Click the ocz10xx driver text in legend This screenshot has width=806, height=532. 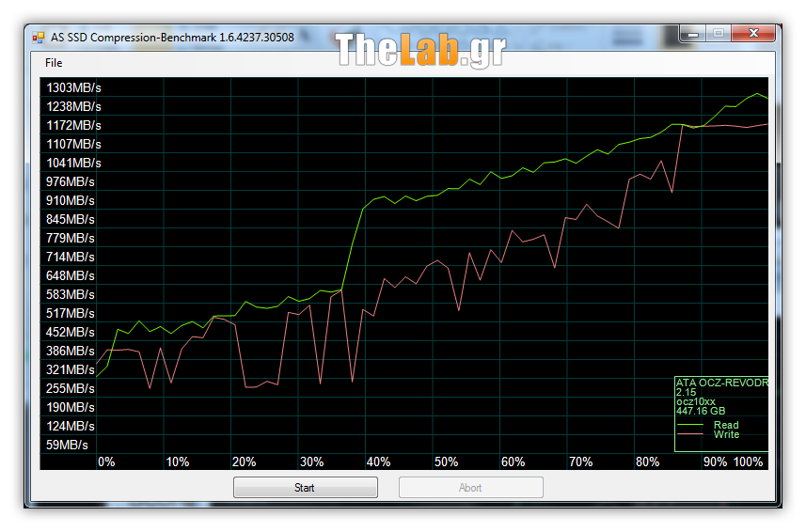pos(695,401)
